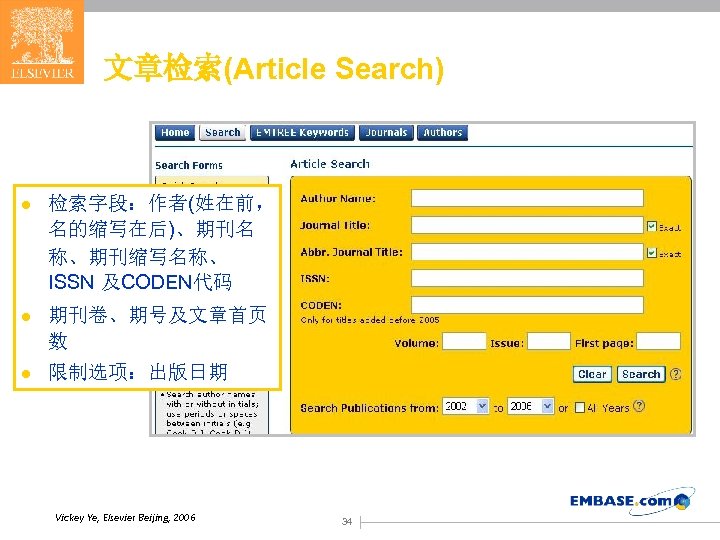The width and height of the screenshot is (720, 540).
Task: Focus the Volume input box
Action: click(x=464, y=342)
